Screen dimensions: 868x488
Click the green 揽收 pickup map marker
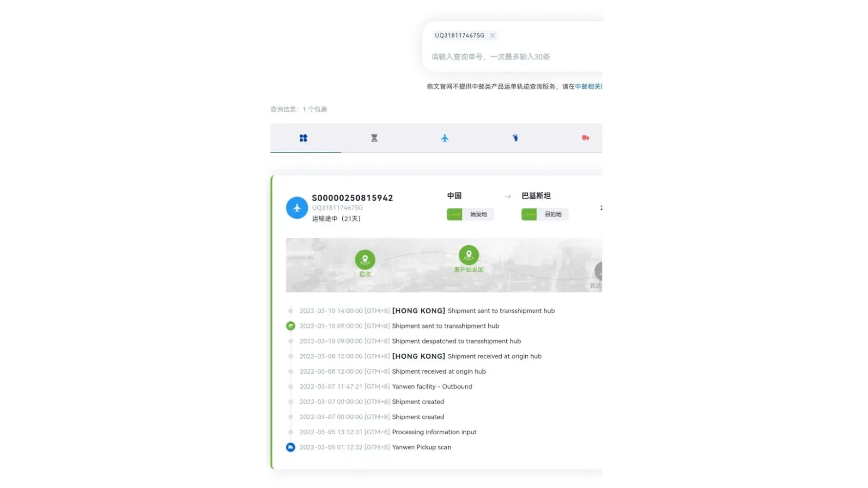[365, 260]
